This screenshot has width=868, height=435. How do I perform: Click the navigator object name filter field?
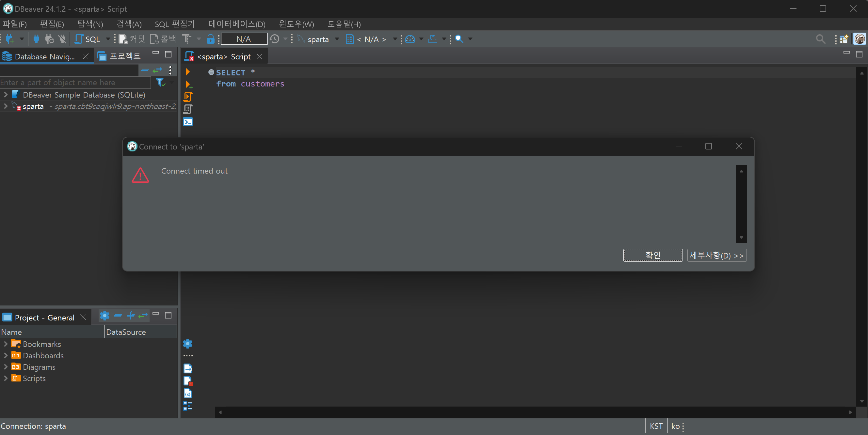pyautogui.click(x=75, y=83)
